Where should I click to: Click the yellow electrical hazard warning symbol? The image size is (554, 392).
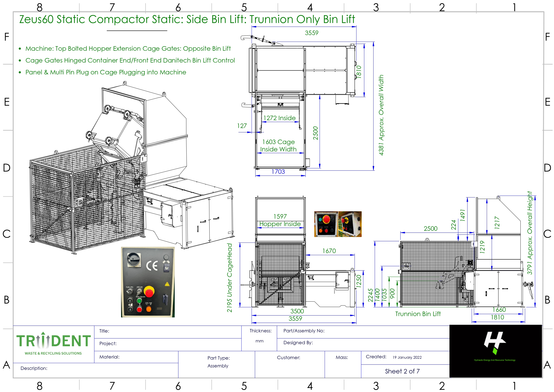pos(167,284)
